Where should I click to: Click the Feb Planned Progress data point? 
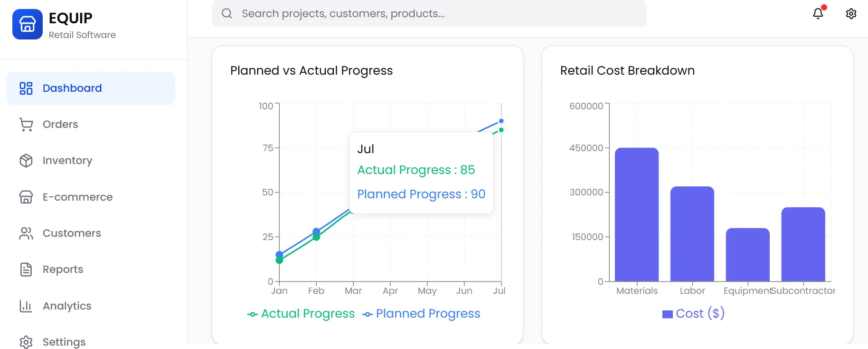(x=316, y=232)
